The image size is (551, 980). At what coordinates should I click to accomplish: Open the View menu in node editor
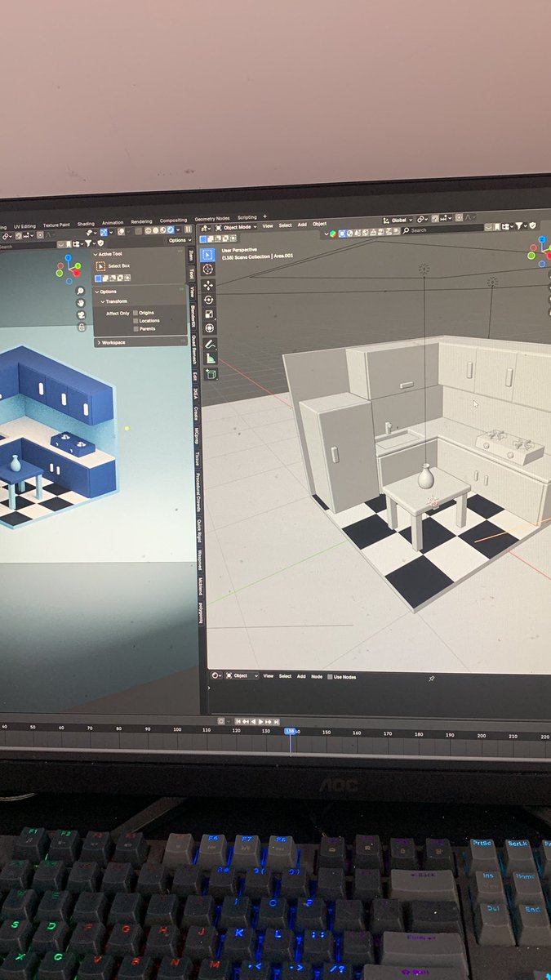click(268, 676)
